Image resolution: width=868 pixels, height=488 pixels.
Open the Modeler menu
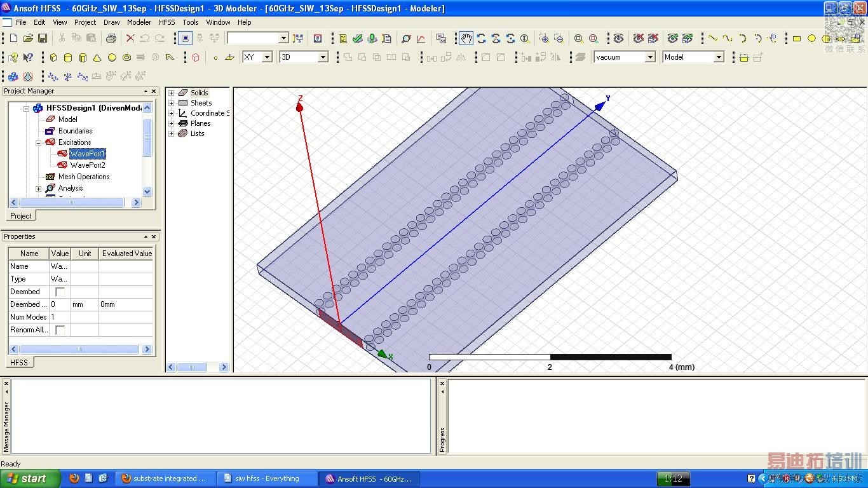[139, 22]
